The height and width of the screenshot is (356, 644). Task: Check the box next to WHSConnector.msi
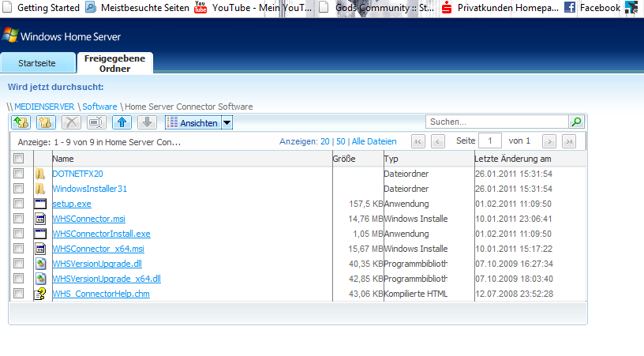(x=19, y=219)
